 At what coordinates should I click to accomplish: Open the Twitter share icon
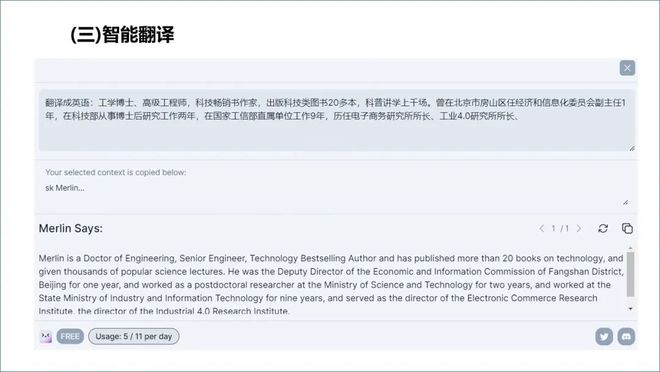(x=604, y=336)
